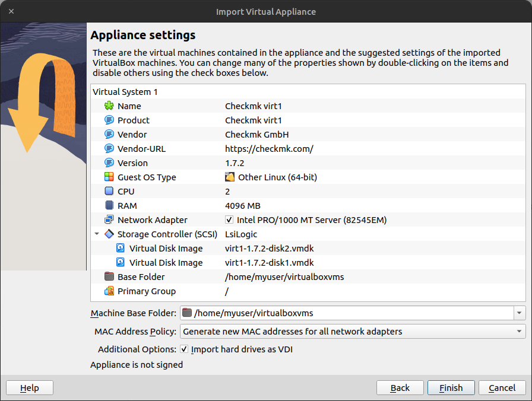This screenshot has height=401, width=532.
Task: Click the RAM memory icon
Action: 110,205
